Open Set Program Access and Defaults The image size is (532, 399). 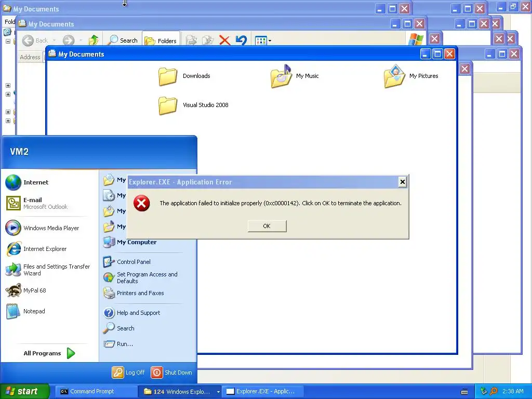click(x=140, y=277)
